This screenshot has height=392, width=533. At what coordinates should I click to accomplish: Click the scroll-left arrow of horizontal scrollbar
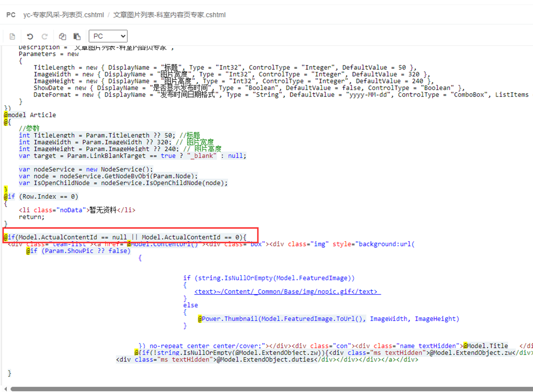[6, 389]
